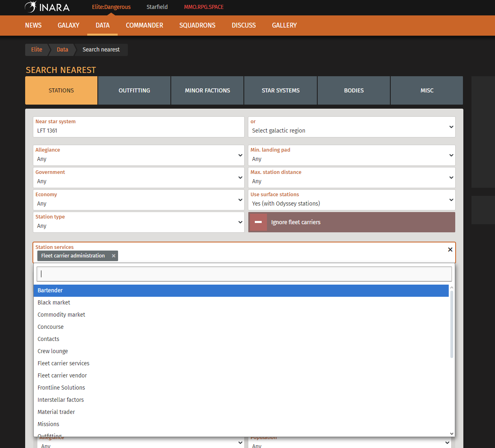Click the services list scroll-up arrow
This screenshot has width=495, height=448.
(452, 287)
